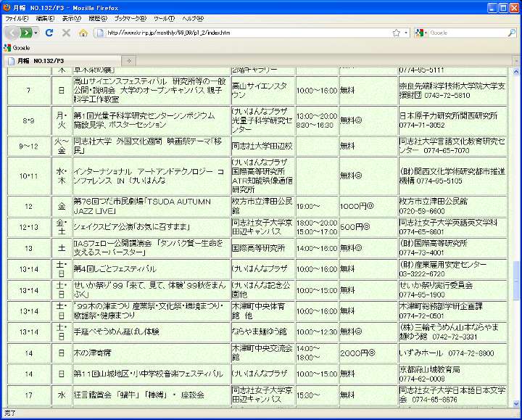Open the ファイル (File) menu
Image resolution: width=522 pixels, height=420 pixels.
(17, 18)
